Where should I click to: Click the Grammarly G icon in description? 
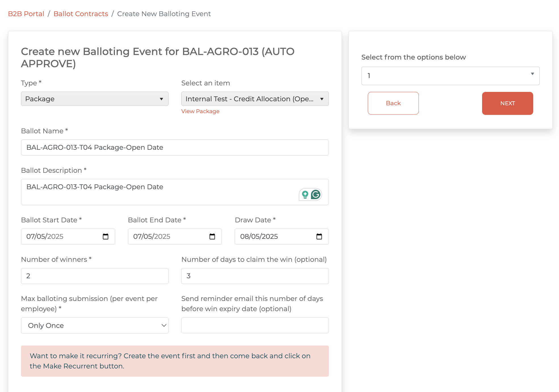pyautogui.click(x=316, y=195)
